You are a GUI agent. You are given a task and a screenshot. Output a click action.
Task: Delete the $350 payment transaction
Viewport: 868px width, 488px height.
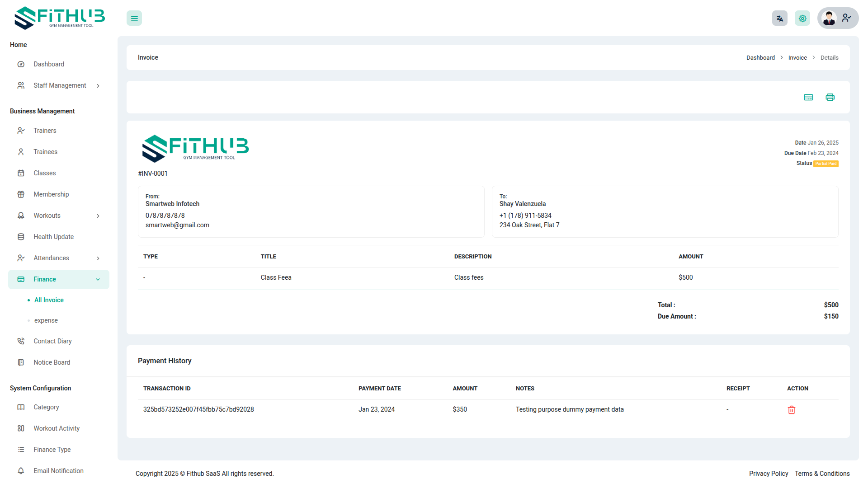click(791, 410)
